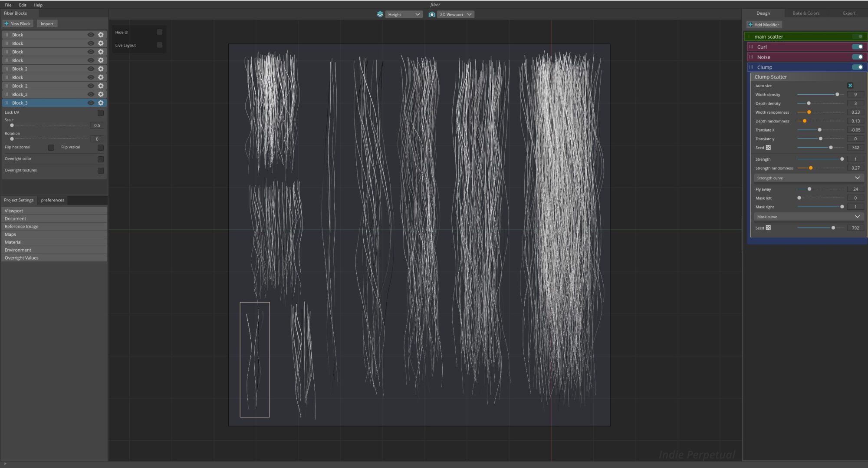This screenshot has width=868, height=468.
Task: Click the Mask right value field
Action: 855,207
